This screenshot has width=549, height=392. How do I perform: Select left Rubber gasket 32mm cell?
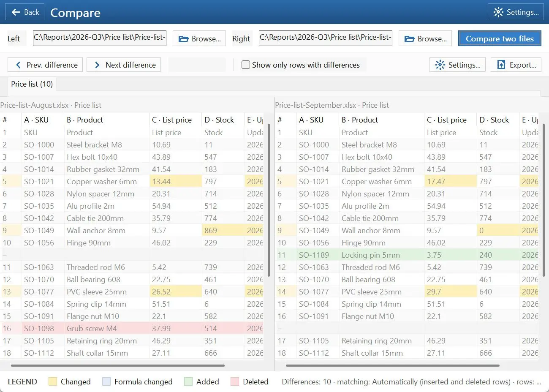[107, 169]
